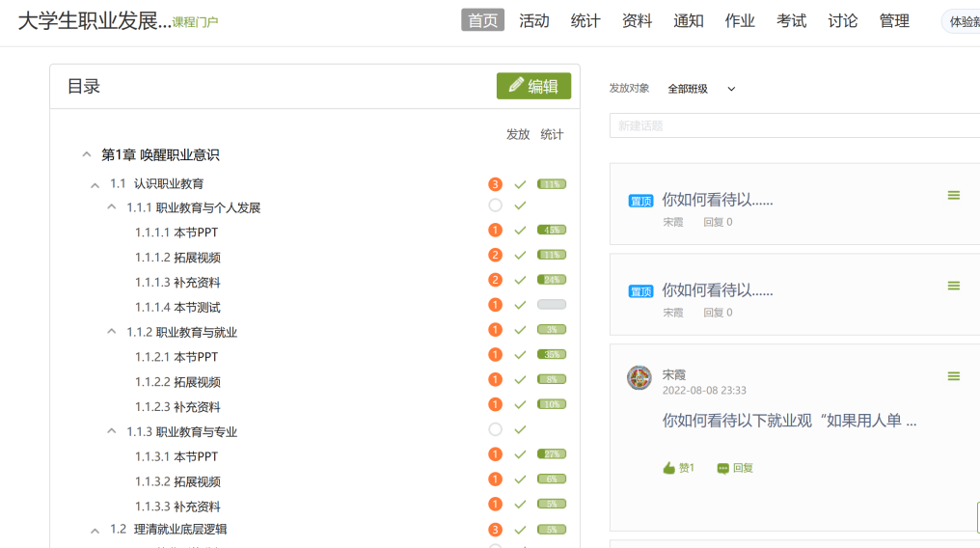Click orange badge 2 on 1.1.1.2 拓展视频 row
The image size is (980, 548).
(x=495, y=255)
